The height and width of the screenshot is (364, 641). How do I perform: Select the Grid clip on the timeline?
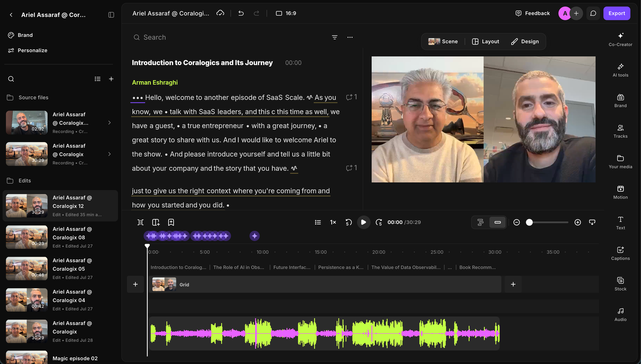pos(325,284)
